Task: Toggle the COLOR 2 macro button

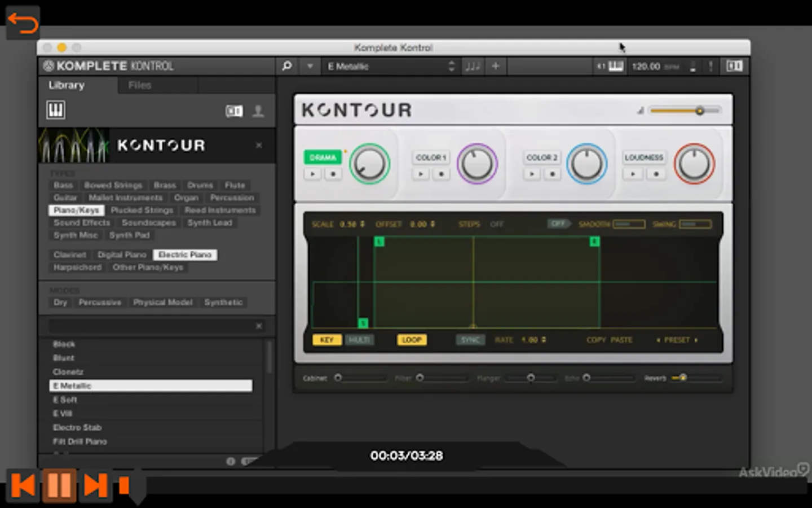Action: pos(542,157)
